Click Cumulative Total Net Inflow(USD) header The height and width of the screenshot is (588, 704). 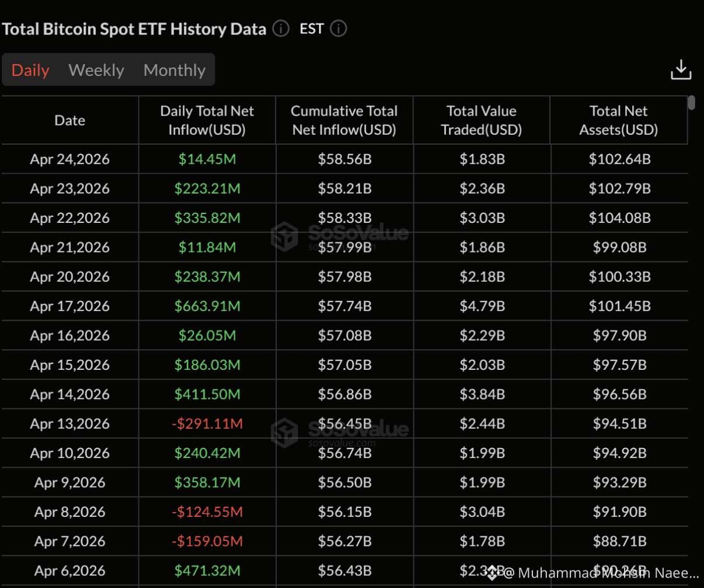click(344, 121)
